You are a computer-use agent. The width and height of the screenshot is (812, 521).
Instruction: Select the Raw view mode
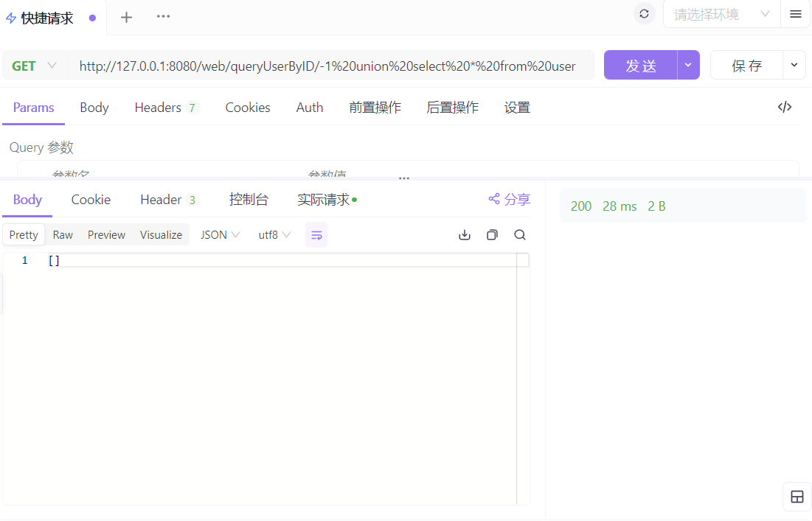pyautogui.click(x=63, y=235)
